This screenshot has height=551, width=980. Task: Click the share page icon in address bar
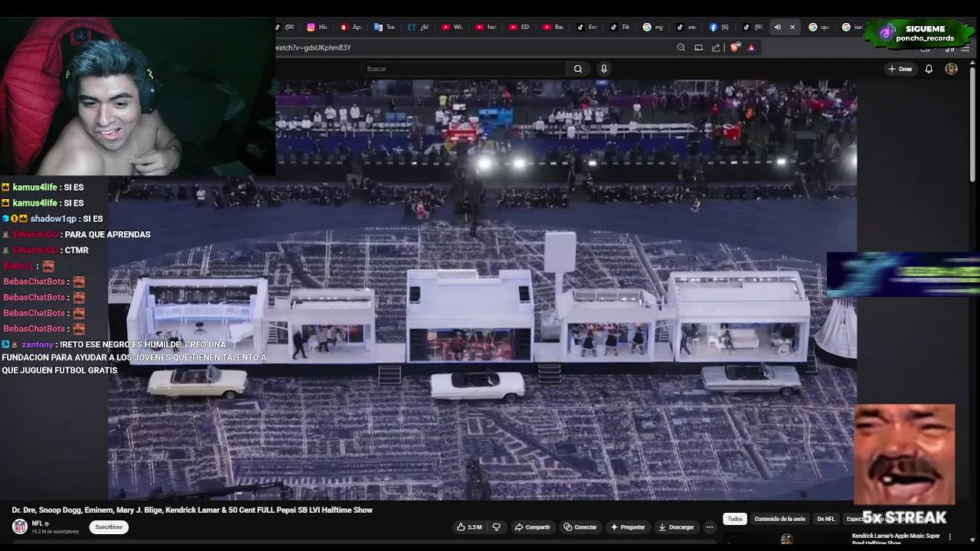pyautogui.click(x=716, y=47)
